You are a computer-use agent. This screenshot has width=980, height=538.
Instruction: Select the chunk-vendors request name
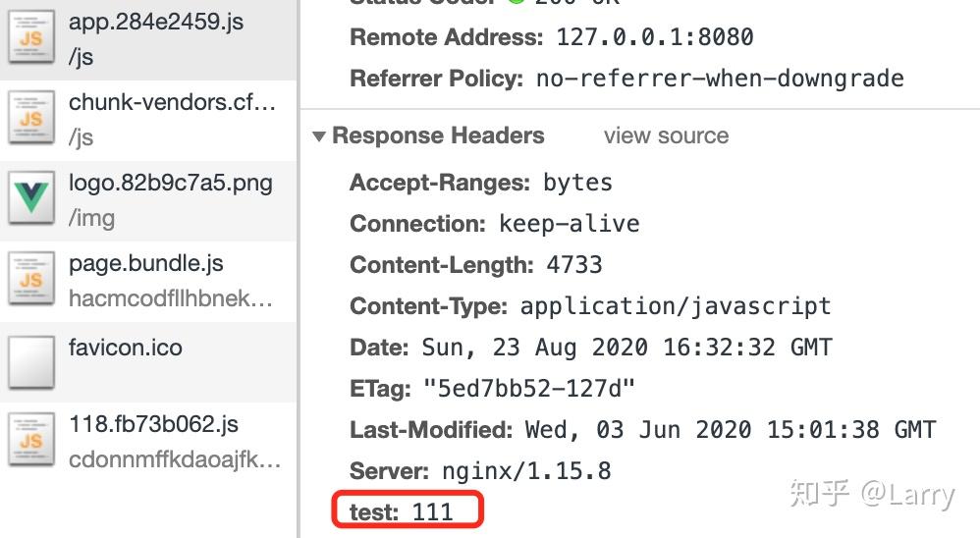172,102
